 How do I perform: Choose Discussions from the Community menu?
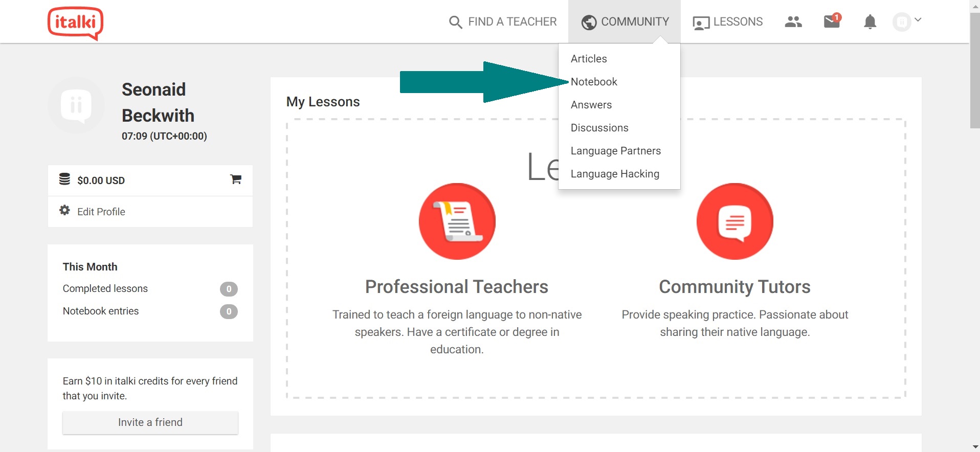(599, 128)
